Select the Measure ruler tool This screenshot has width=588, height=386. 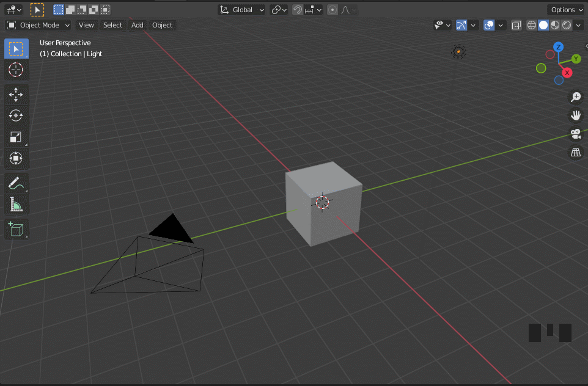coord(16,205)
